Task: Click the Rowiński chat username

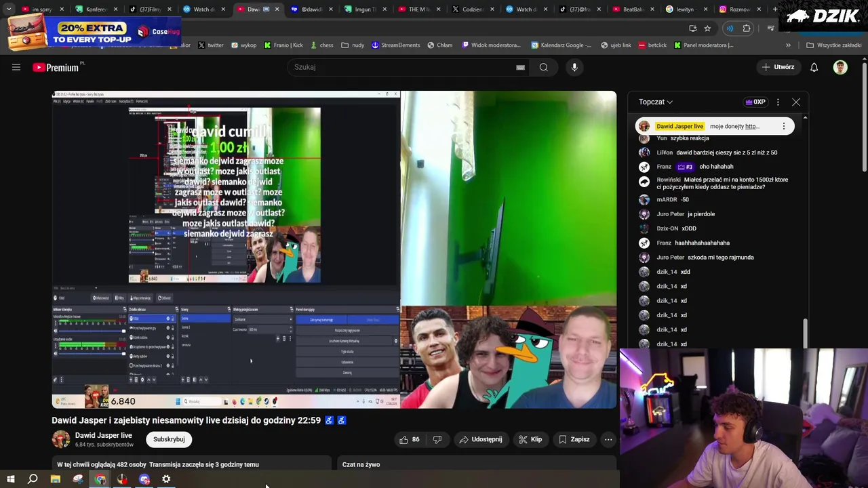Action: 669,180
